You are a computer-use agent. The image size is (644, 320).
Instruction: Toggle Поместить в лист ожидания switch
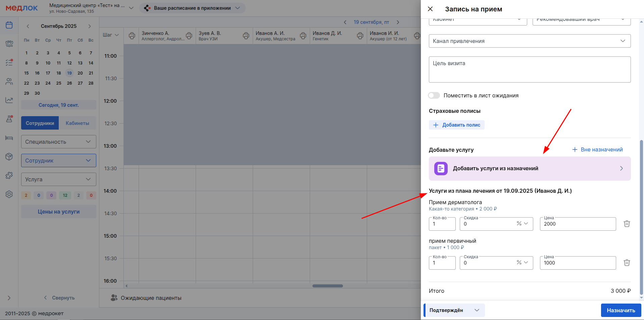coord(434,96)
